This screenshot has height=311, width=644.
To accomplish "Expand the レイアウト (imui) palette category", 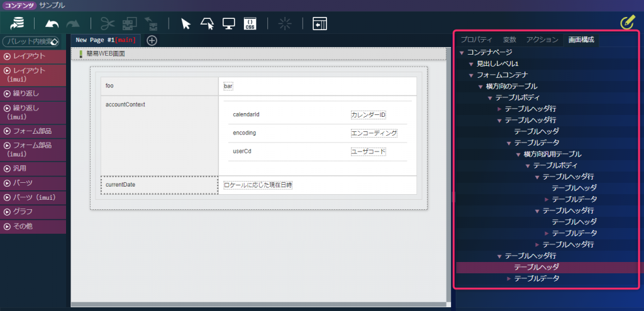I will click(33, 75).
